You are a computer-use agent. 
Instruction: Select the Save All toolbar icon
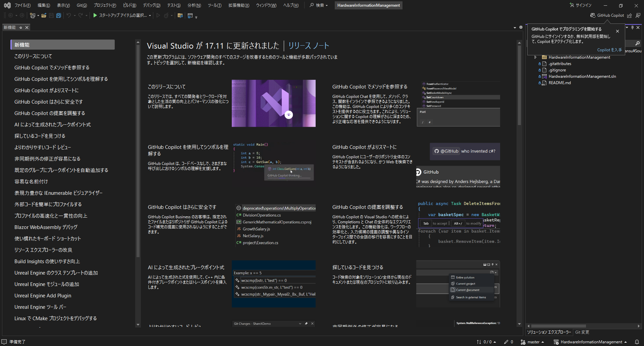tap(58, 15)
